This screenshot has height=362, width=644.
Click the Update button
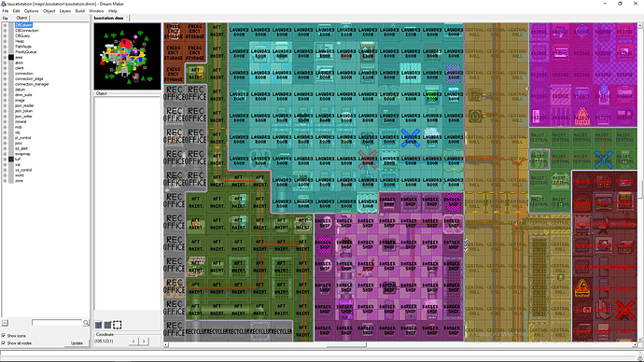77,343
